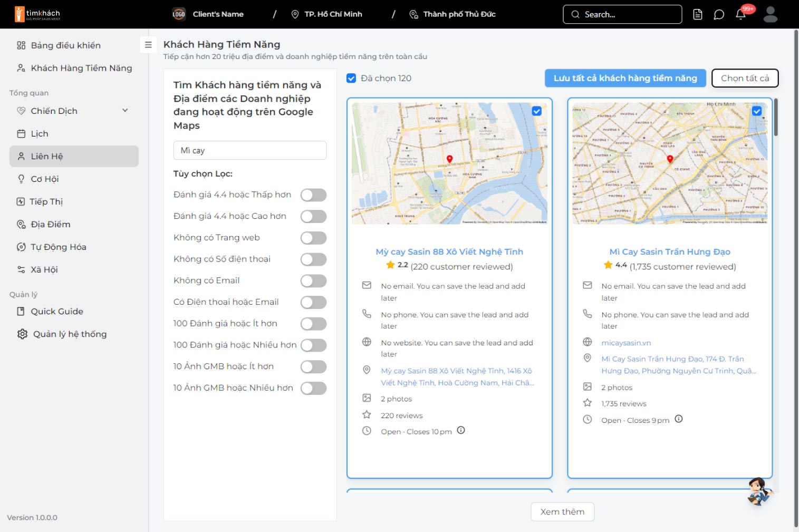Toggle 10 Ảnh GMB hoặc Nhiều hơn filter
This screenshot has height=532, width=799.
(314, 388)
